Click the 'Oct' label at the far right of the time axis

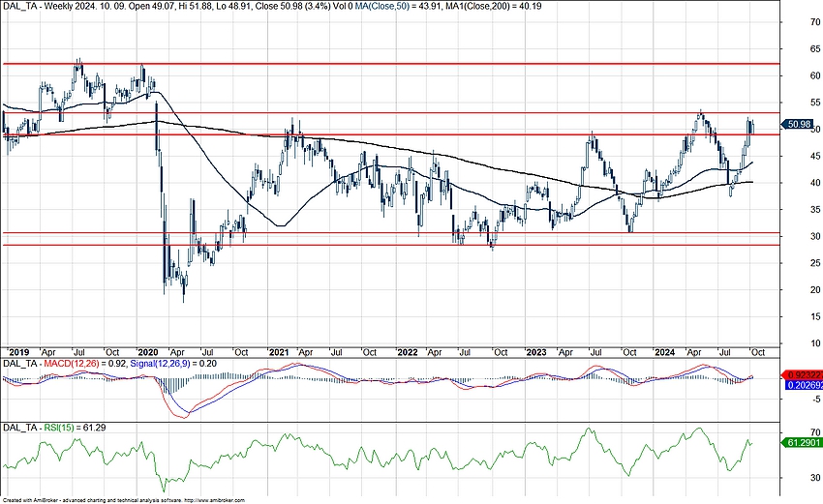pos(757,352)
